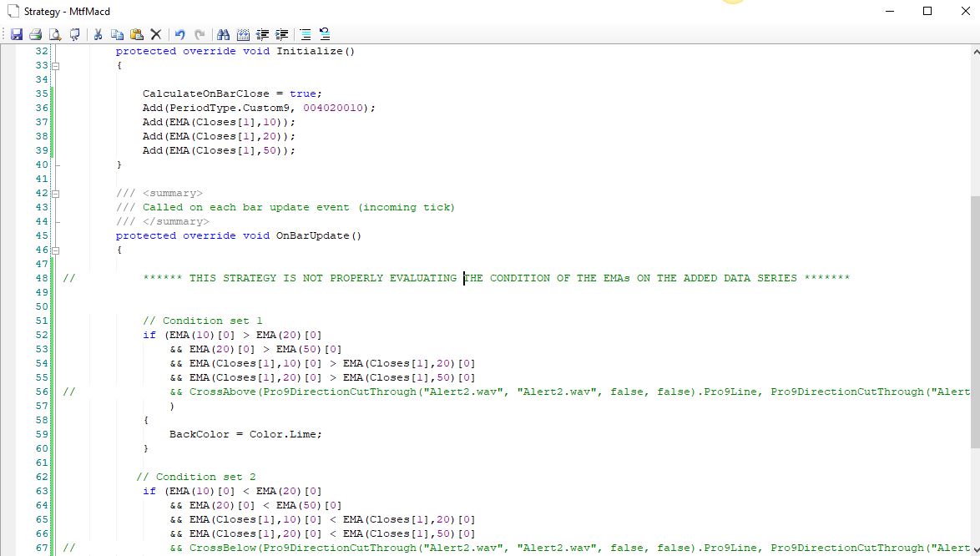
Task: Click '&& EMA(20)[0] > EMA(50)[0]'
Action: (255, 349)
